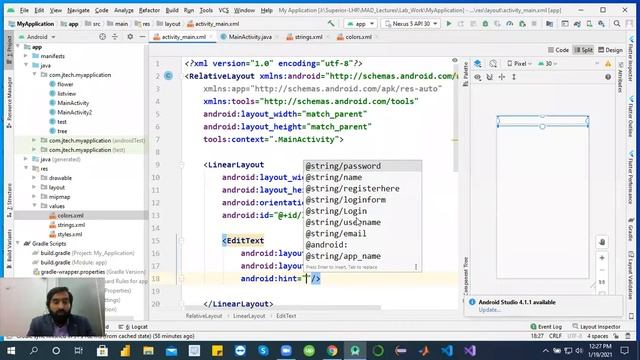Expand the manifests folder
Image resolution: width=640 pixels, height=360 pixels.
pos(26,56)
